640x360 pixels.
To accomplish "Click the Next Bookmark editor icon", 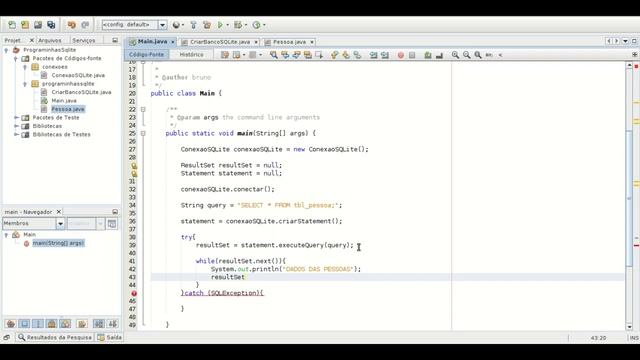I will (346, 55).
